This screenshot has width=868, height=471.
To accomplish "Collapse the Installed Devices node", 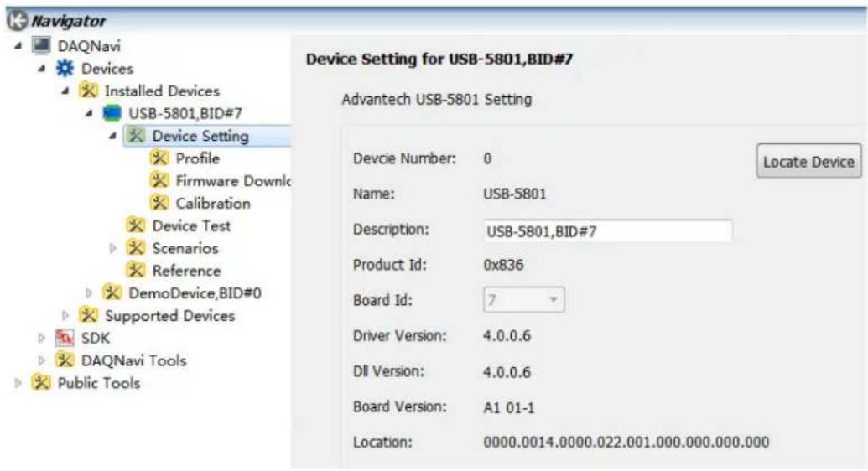I will tap(65, 91).
